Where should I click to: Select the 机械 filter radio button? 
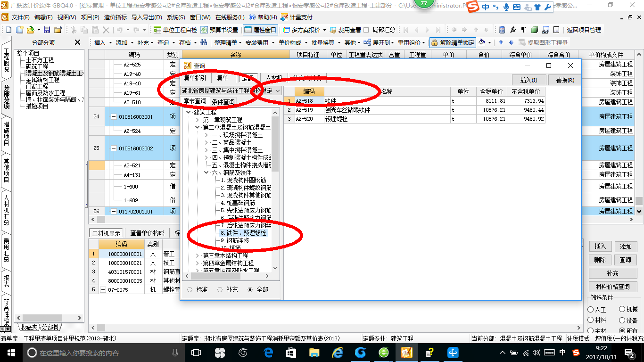tap(622, 310)
